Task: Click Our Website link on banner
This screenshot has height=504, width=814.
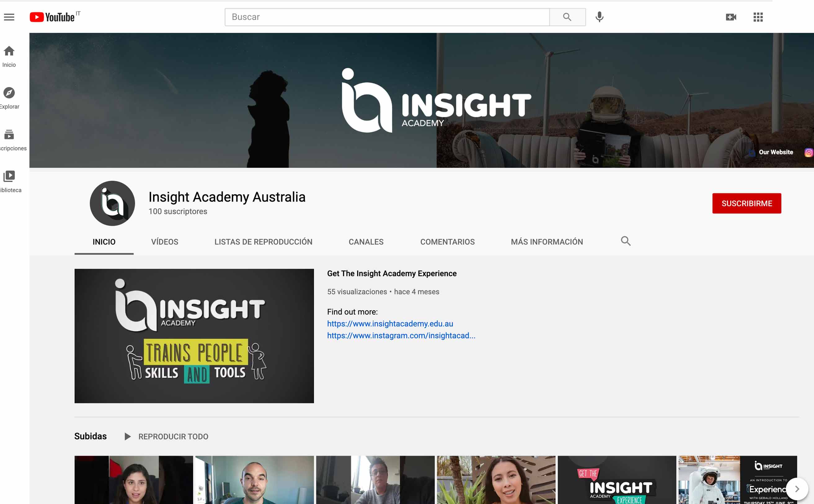Action: tap(776, 152)
